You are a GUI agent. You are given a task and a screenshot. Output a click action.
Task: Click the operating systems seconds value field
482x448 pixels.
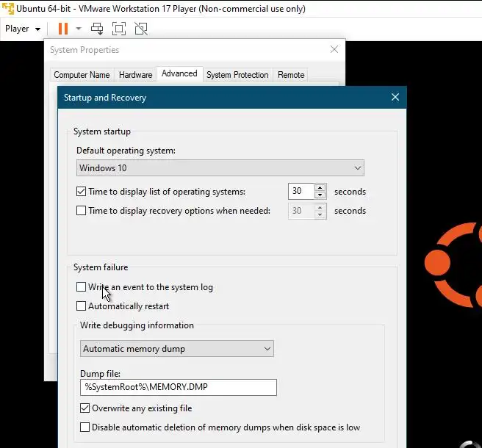click(301, 191)
